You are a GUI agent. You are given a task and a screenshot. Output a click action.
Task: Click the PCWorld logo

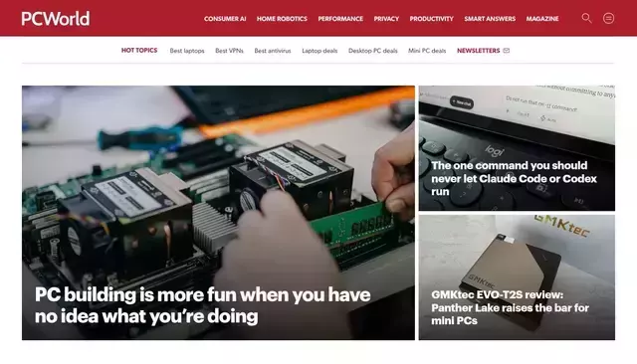(56, 19)
